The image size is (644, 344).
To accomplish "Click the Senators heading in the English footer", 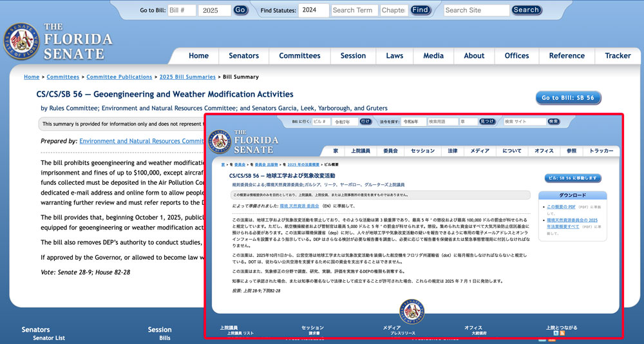I will pyautogui.click(x=35, y=330).
